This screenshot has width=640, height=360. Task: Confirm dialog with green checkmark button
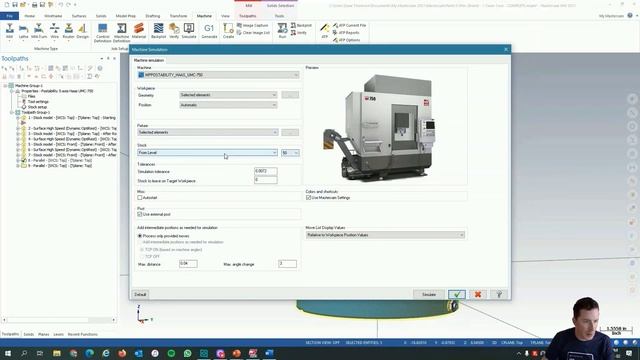pos(457,294)
